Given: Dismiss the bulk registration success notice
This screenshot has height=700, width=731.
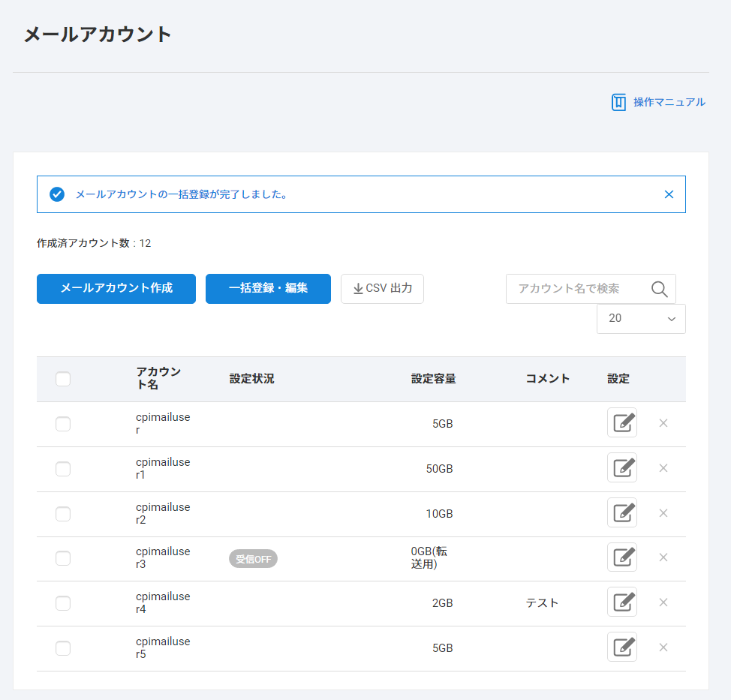Looking at the screenshot, I should [x=669, y=194].
